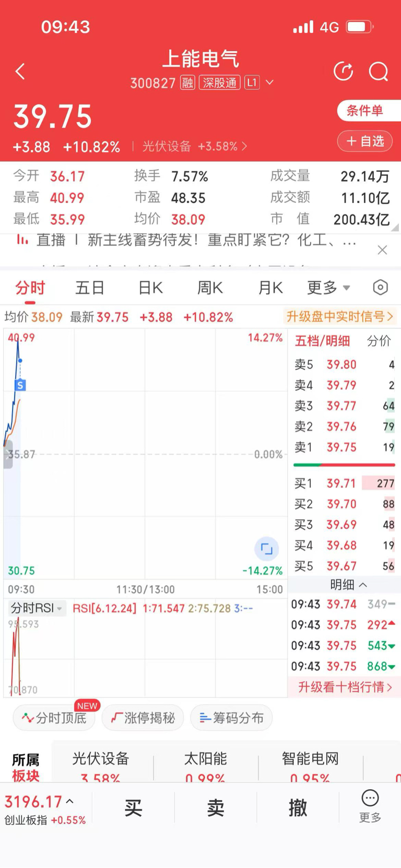401x868 pixels.
Task: Select 卖2 price 39.76 row
Action: point(345,426)
